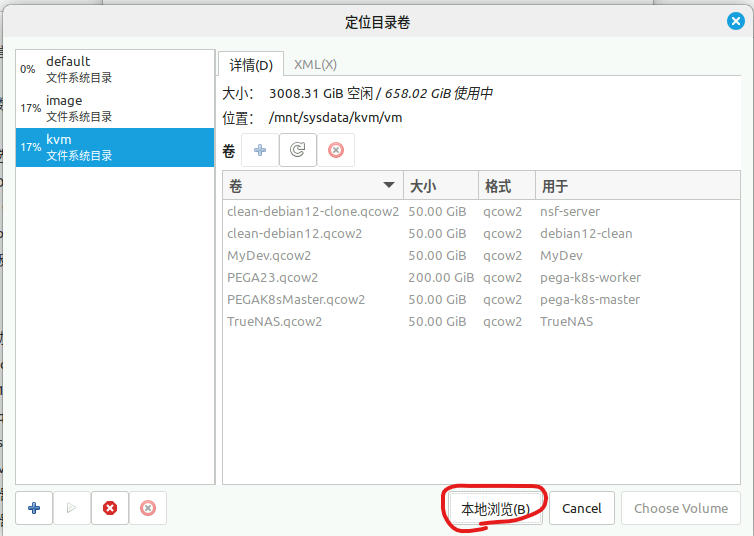This screenshot has width=754, height=536.
Task: Sort by the 格式 format column header
Action: click(504, 186)
